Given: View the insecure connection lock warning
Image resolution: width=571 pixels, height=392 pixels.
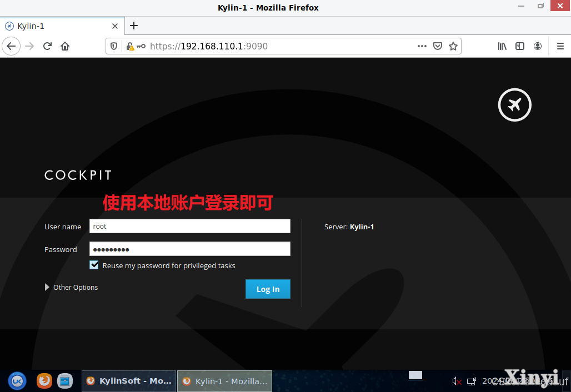Looking at the screenshot, I should (130, 46).
